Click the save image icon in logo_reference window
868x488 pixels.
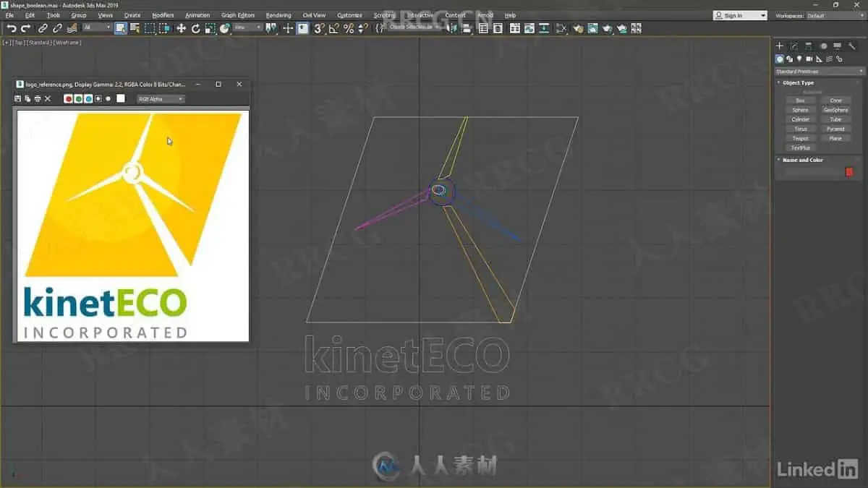pyautogui.click(x=18, y=98)
